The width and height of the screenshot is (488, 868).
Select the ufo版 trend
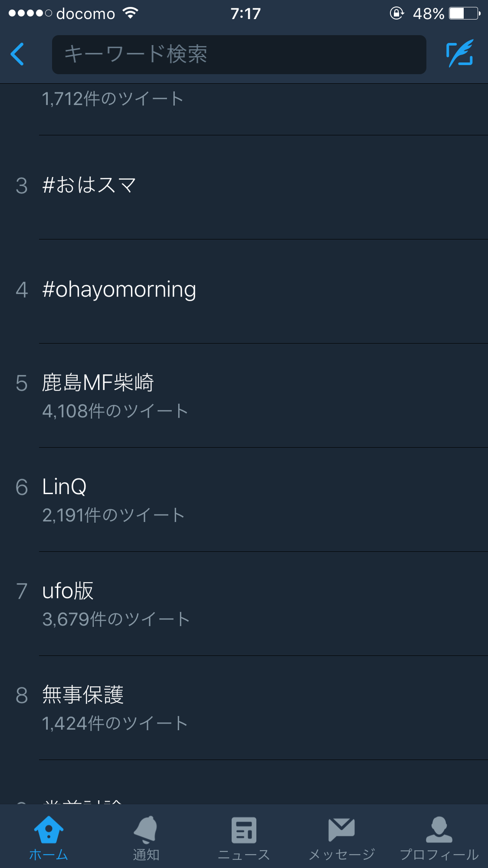click(x=68, y=602)
